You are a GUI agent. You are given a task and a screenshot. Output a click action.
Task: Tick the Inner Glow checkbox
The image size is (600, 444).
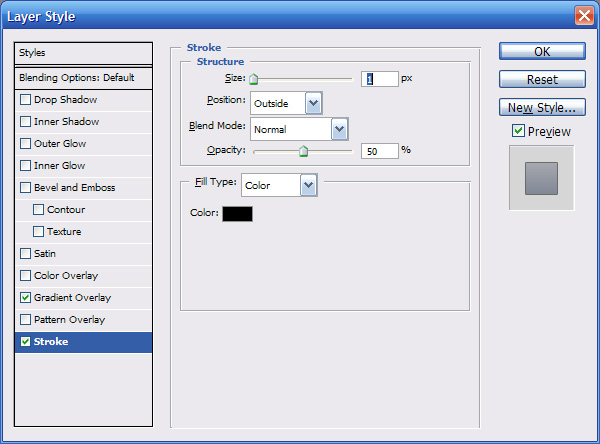click(x=25, y=166)
